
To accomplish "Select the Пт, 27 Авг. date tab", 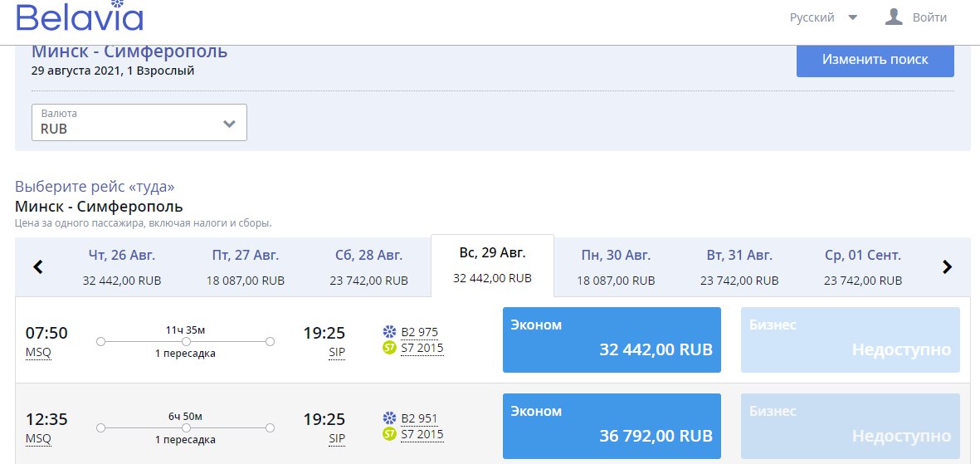I will pyautogui.click(x=246, y=267).
